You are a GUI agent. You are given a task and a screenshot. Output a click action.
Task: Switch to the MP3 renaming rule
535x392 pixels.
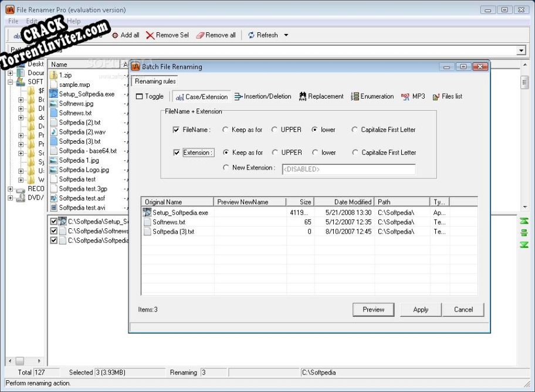point(414,96)
